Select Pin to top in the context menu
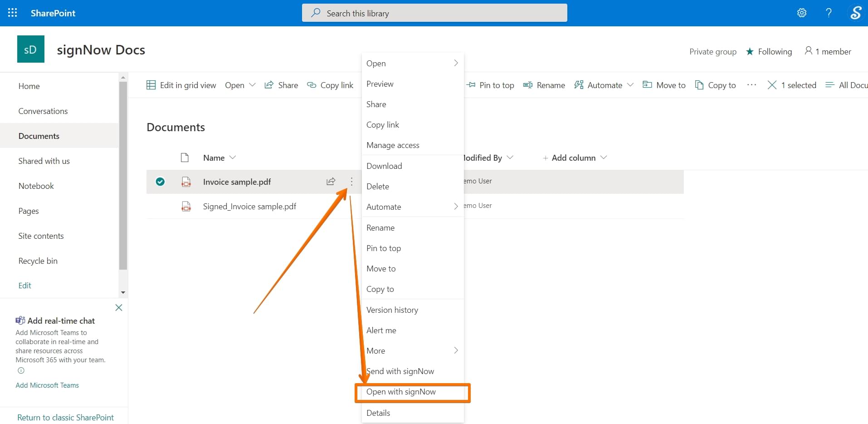The height and width of the screenshot is (424, 868). (413, 248)
